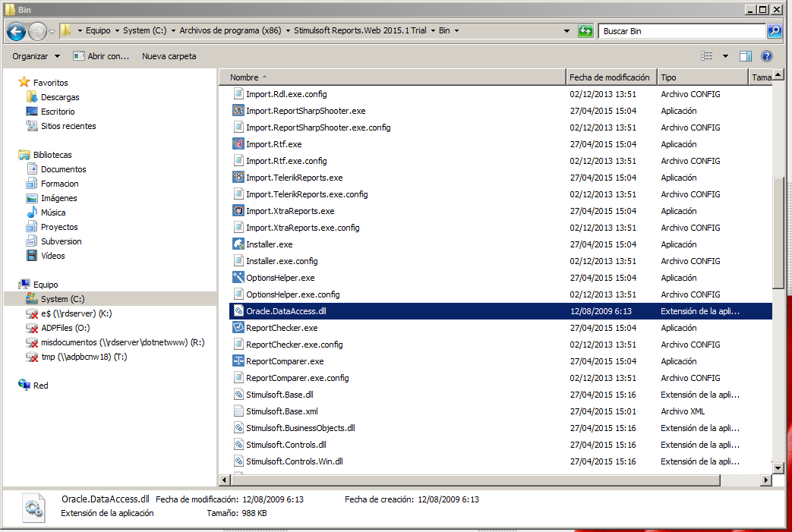This screenshot has width=792, height=532.
Task: Click the greyed Forward arrow button
Action: (x=37, y=31)
